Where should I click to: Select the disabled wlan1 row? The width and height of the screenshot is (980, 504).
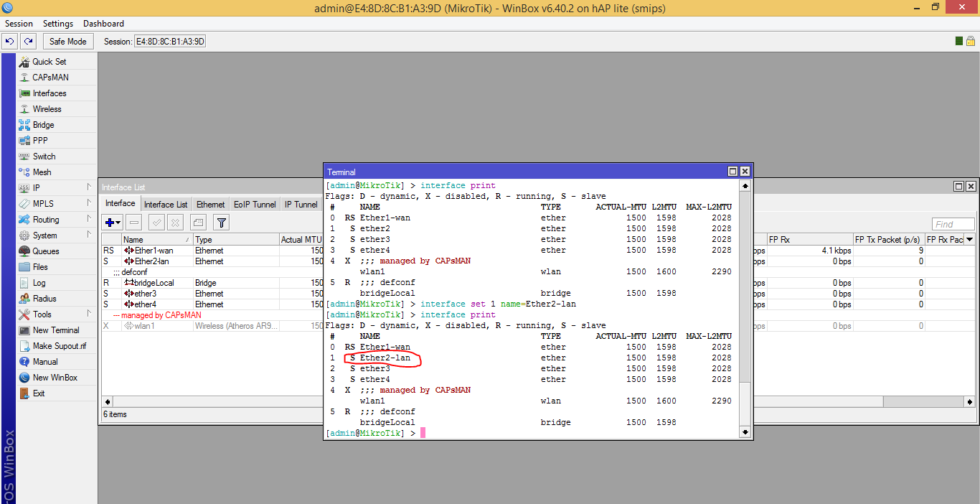[x=212, y=326]
